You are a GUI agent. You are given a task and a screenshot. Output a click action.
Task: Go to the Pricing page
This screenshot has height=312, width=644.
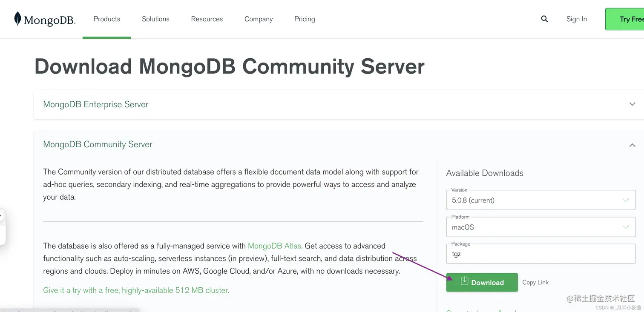click(305, 19)
